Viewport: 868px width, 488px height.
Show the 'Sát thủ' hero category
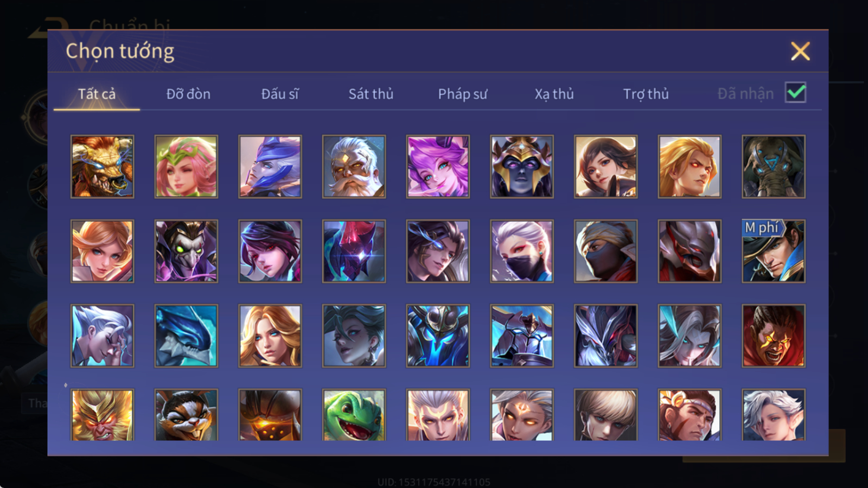pos(371,94)
